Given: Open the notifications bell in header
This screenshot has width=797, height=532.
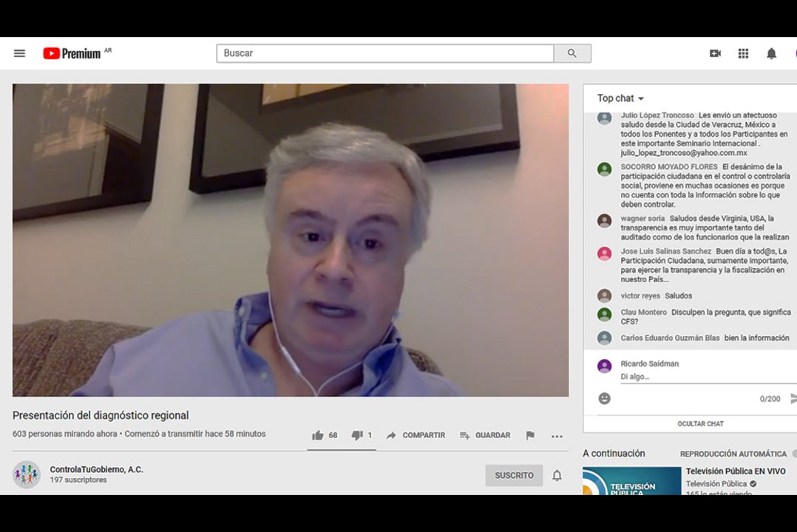Looking at the screenshot, I should pyautogui.click(x=771, y=53).
